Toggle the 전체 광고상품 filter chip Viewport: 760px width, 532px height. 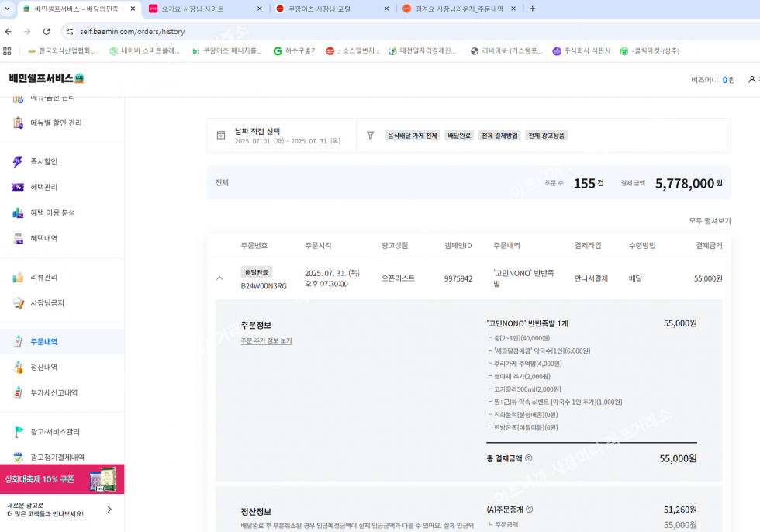[547, 135]
